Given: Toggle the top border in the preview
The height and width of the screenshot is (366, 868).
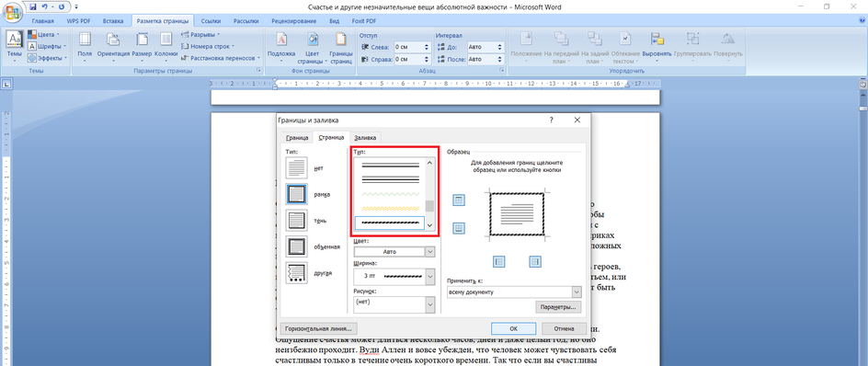Looking at the screenshot, I should pyautogui.click(x=458, y=200).
